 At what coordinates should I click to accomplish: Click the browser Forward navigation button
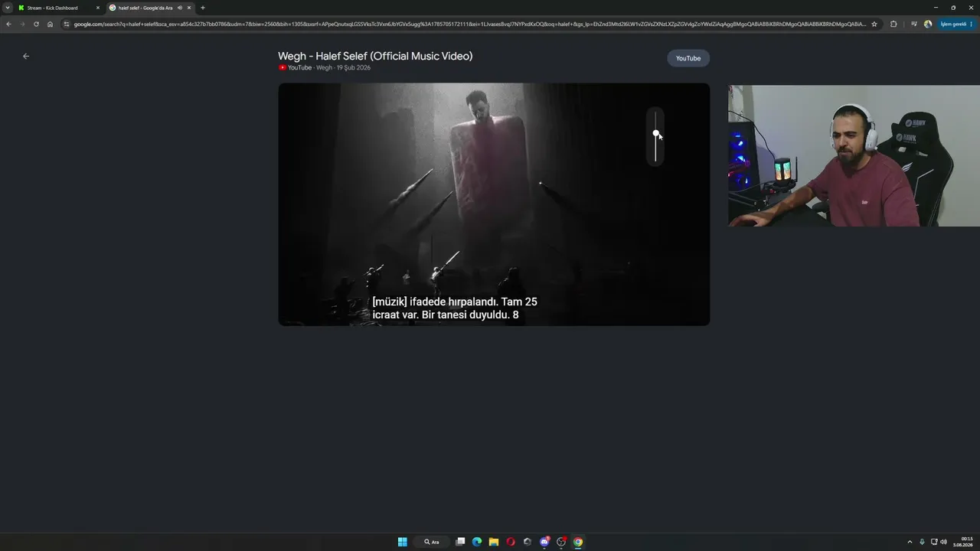pyautogui.click(x=22, y=24)
